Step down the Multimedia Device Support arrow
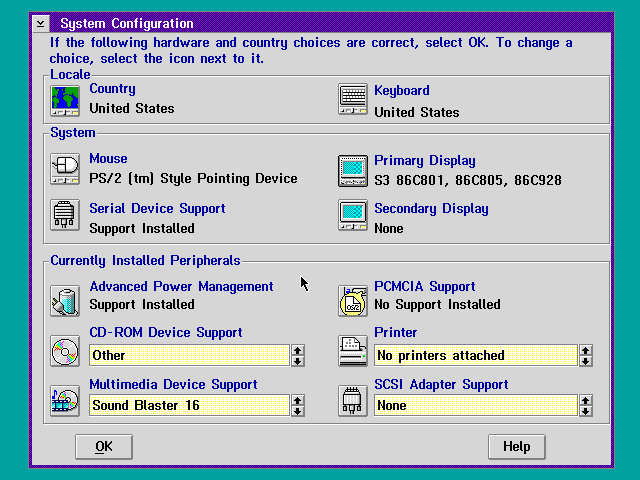640x480 pixels. 298,411
